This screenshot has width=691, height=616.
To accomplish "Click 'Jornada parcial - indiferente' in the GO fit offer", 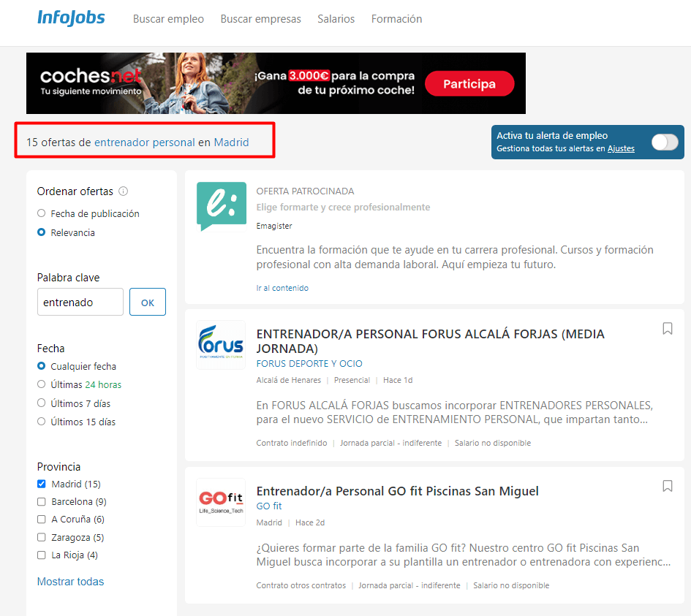I will point(409,585).
